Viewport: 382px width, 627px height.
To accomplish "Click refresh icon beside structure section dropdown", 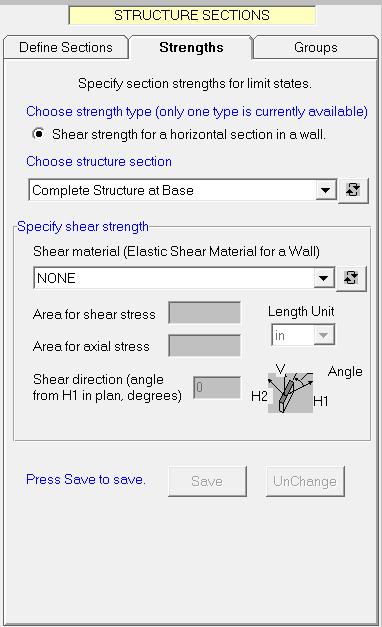I will (x=353, y=190).
